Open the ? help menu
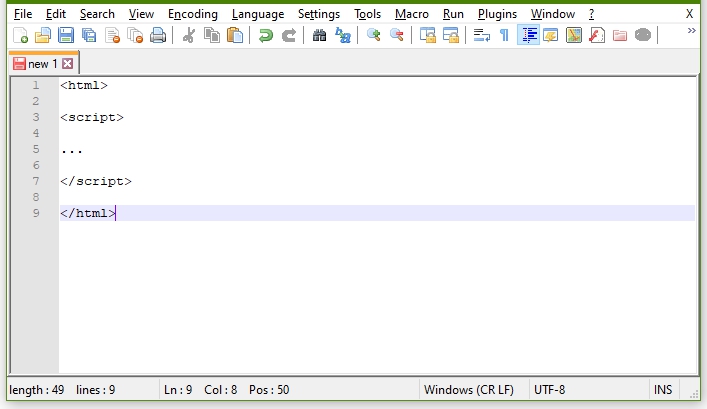This screenshot has width=707, height=409. click(592, 14)
